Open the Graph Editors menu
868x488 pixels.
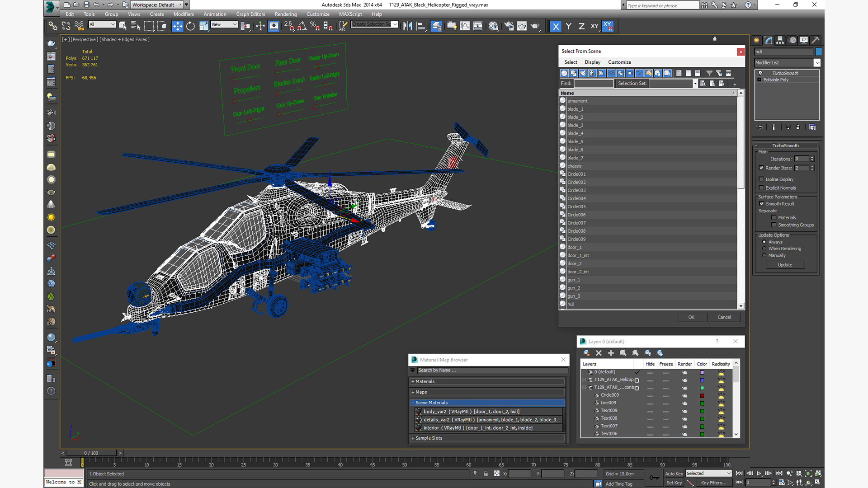[250, 14]
